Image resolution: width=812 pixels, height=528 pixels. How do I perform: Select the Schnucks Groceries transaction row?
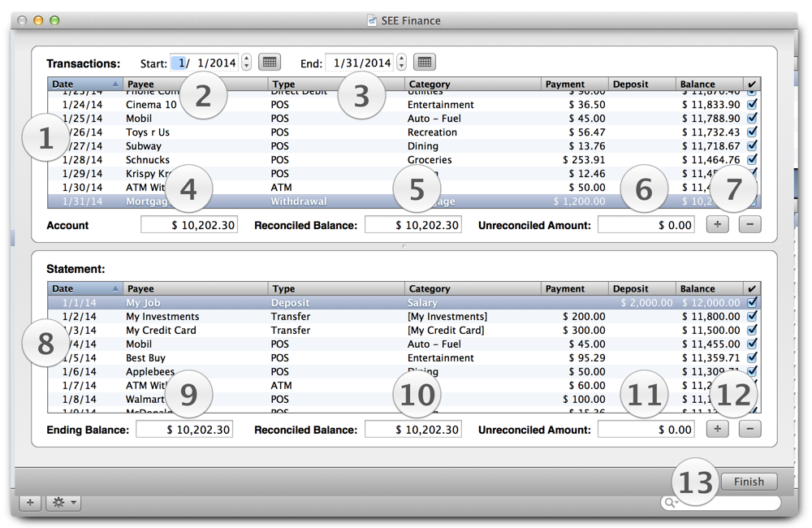(x=404, y=159)
